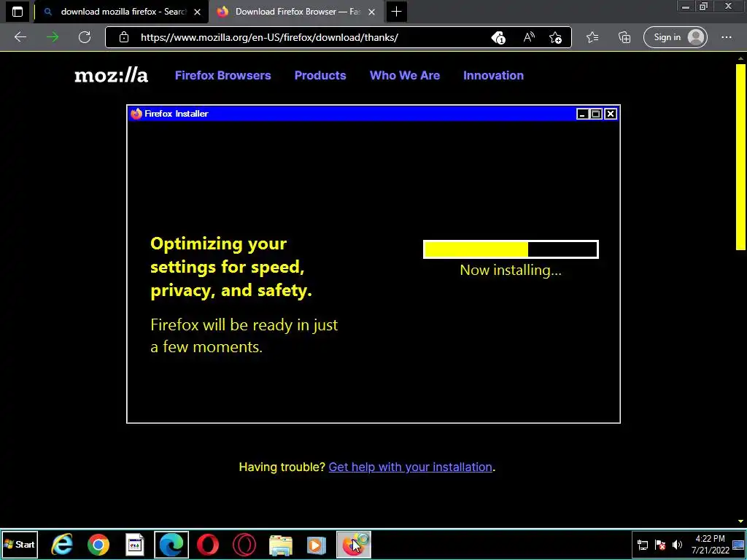
Task: Click Get help with your installation link
Action: pos(410,467)
